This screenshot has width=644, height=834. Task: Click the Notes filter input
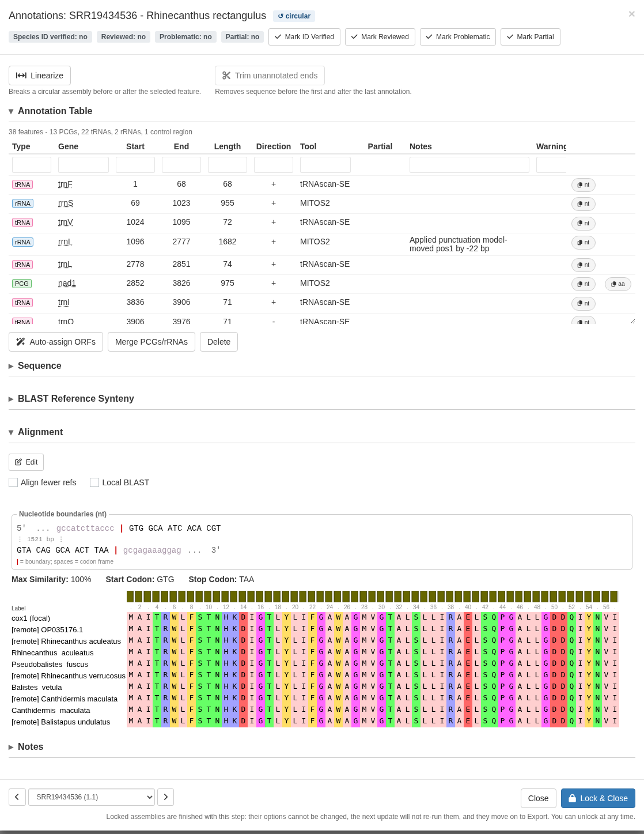(469, 165)
